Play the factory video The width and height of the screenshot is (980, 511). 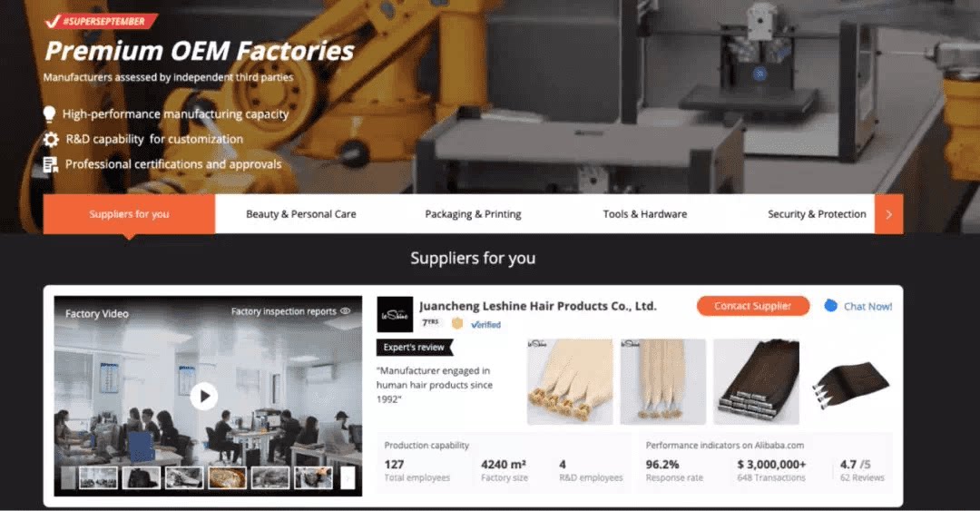tap(204, 396)
